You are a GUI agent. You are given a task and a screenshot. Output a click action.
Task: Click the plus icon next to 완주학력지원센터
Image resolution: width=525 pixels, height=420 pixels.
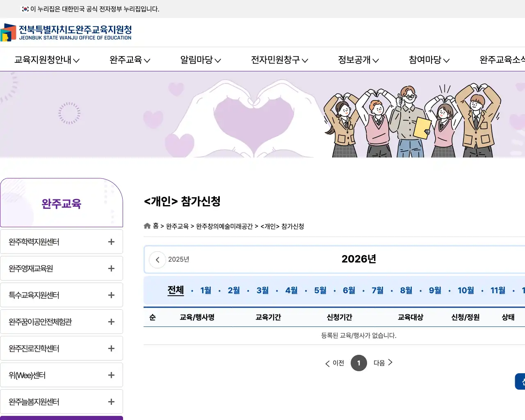pos(111,242)
